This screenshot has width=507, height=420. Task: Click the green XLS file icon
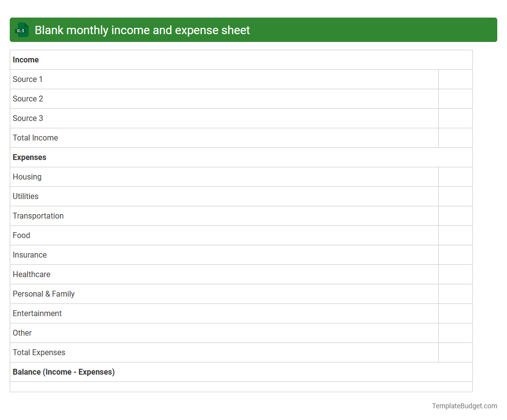pos(21,30)
